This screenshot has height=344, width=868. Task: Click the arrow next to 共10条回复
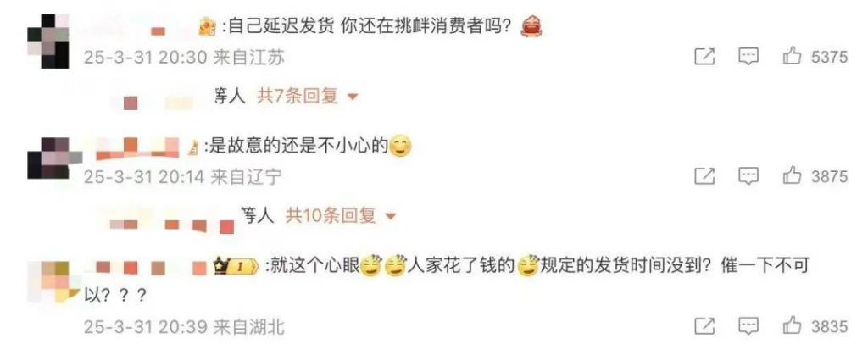pyautogui.click(x=390, y=216)
